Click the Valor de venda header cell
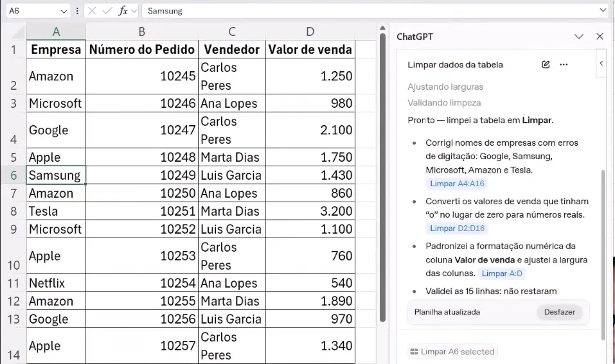Screen dimensions: 615x364 click(310, 50)
